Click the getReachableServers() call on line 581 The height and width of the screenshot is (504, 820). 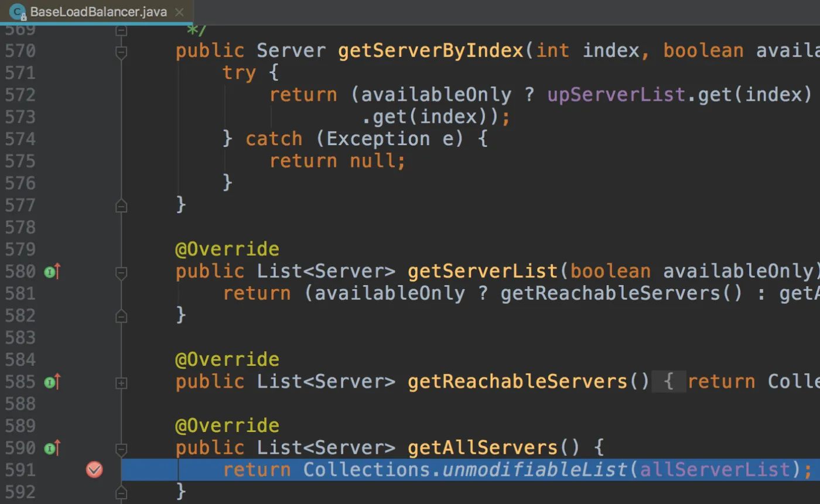622,293
